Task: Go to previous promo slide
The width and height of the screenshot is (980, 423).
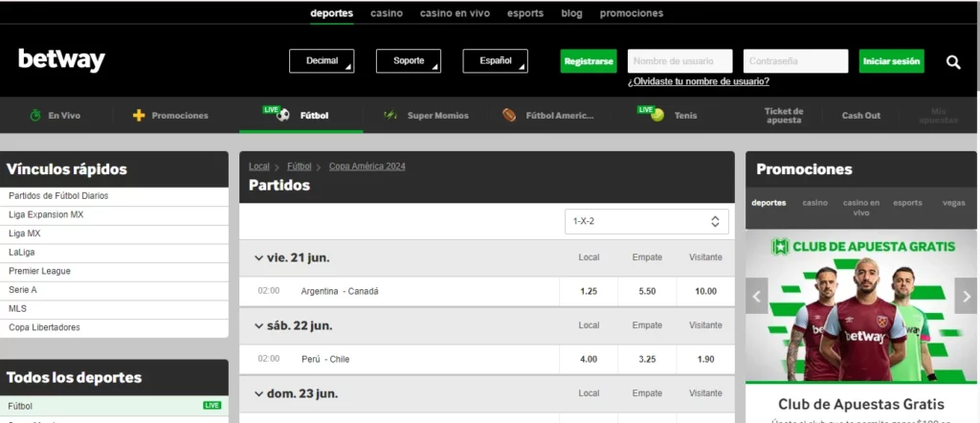Action: coord(757,296)
